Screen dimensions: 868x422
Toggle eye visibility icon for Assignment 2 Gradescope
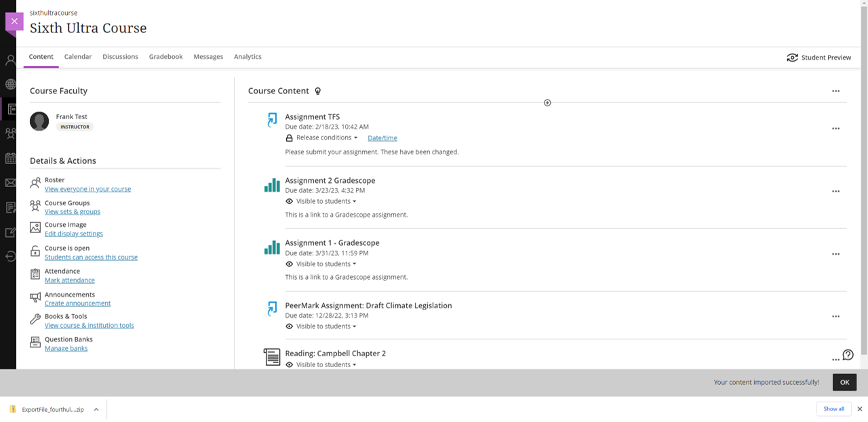click(x=290, y=201)
